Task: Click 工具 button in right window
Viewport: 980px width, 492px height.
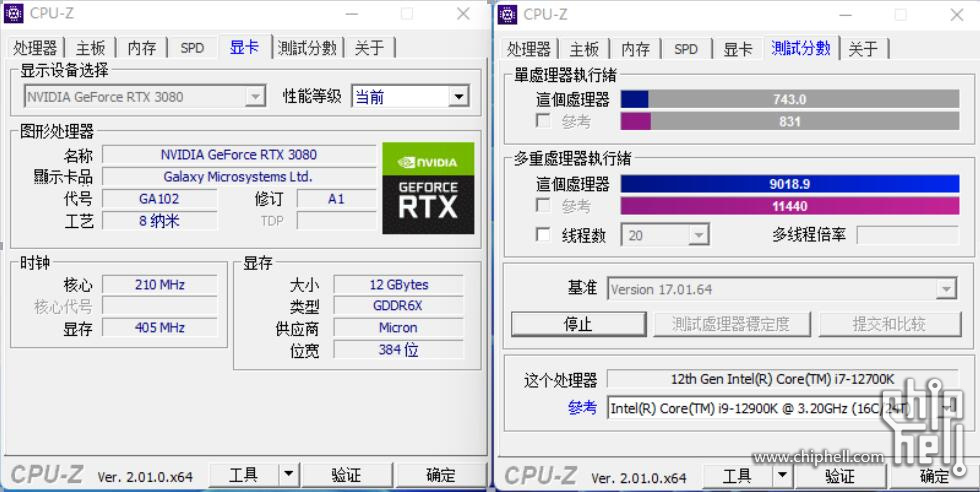Action: coord(738,476)
